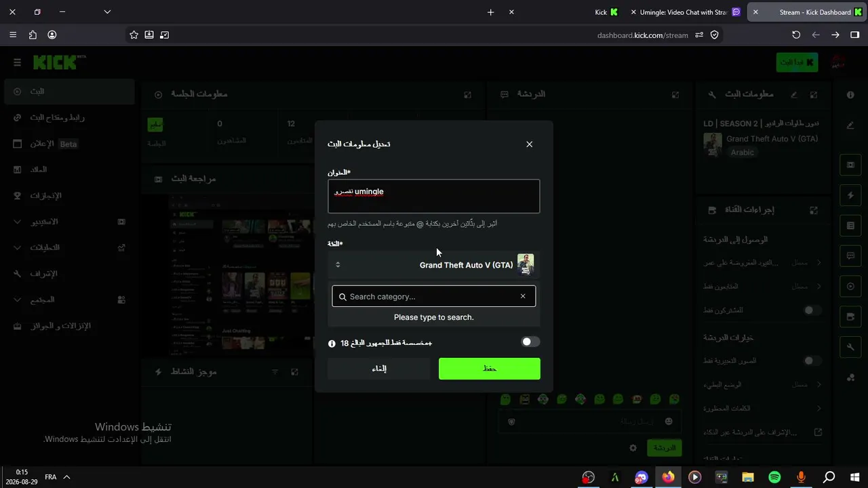This screenshot has width=868, height=488.
Task: Open the stream URL and key sidebar item
Action: [69, 117]
